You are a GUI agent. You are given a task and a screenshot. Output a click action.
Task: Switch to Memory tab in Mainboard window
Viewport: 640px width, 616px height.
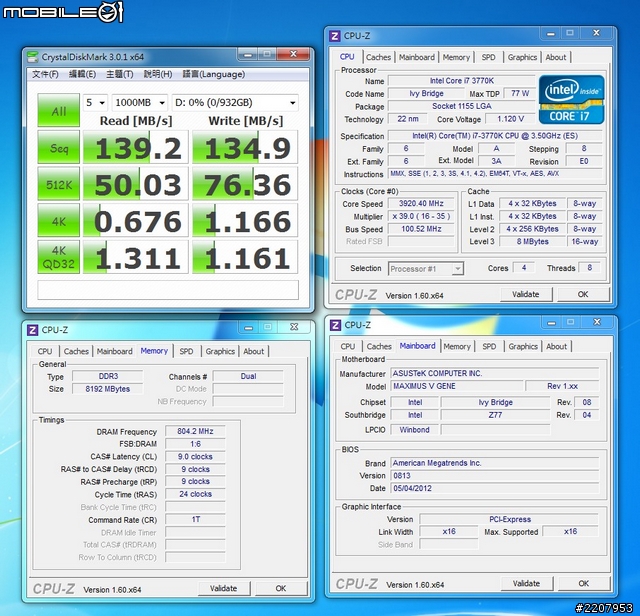457,346
